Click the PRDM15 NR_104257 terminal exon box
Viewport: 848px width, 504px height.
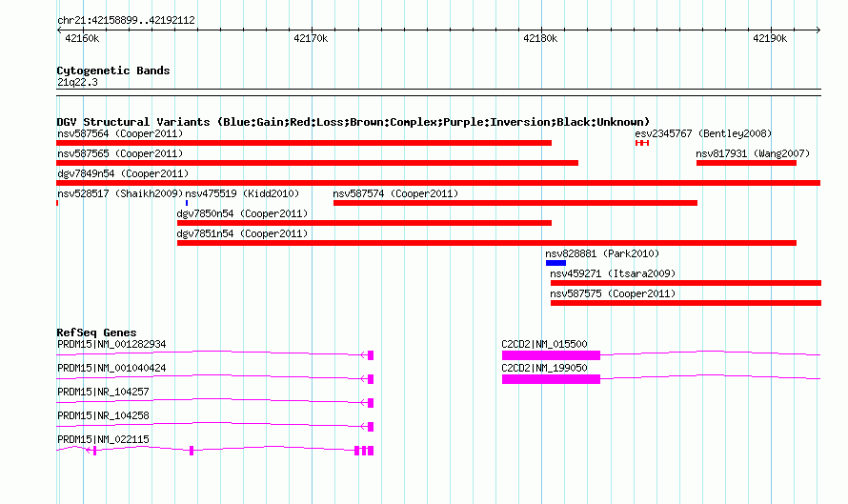(371, 403)
